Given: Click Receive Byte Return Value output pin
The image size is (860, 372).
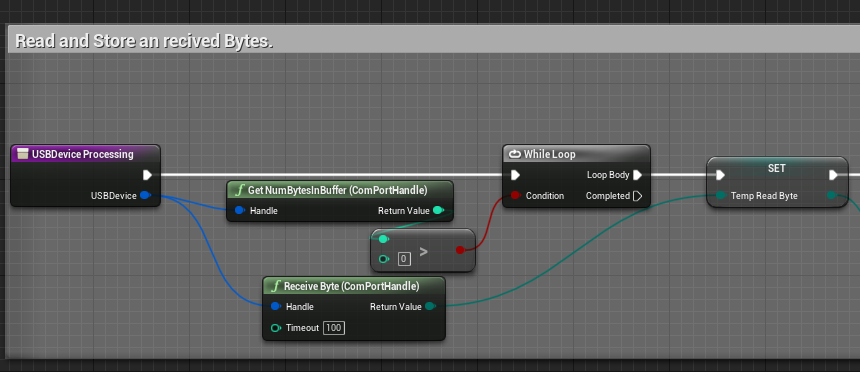Looking at the screenshot, I should (x=431, y=306).
